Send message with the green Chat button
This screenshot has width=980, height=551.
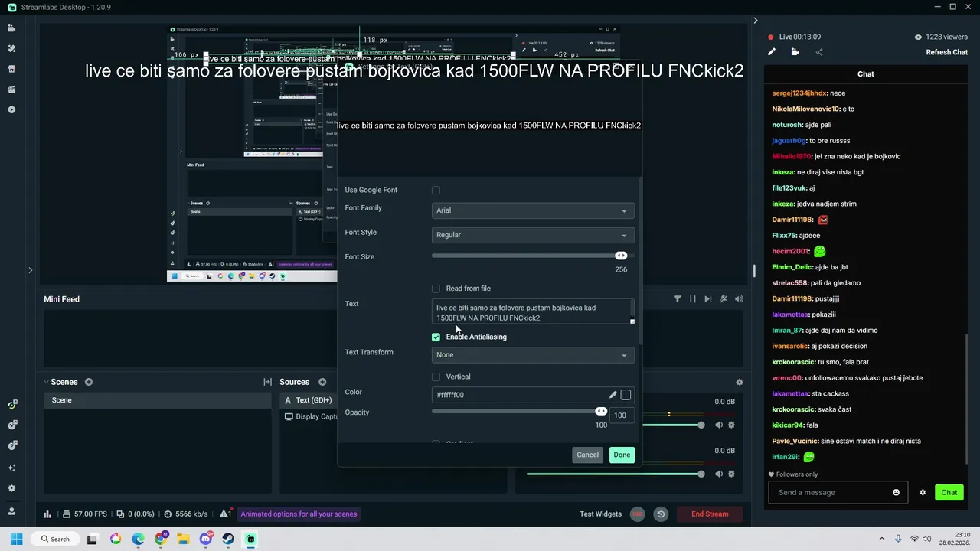pyautogui.click(x=949, y=492)
